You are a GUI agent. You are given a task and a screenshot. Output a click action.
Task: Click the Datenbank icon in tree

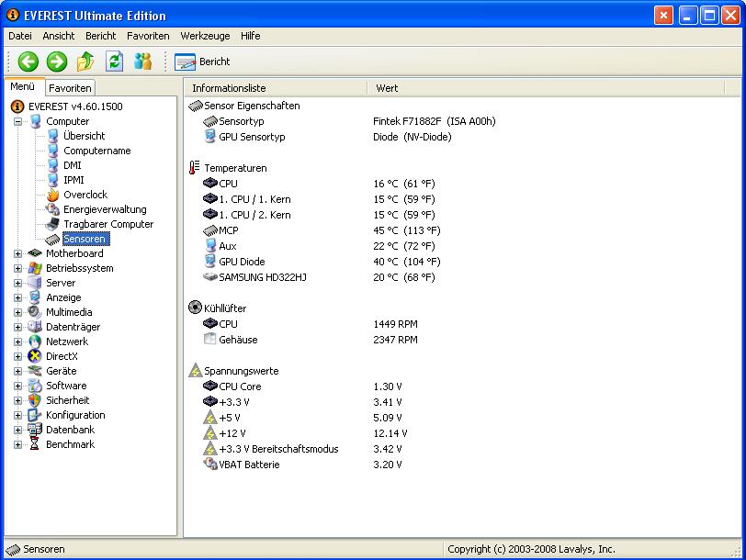[35, 430]
